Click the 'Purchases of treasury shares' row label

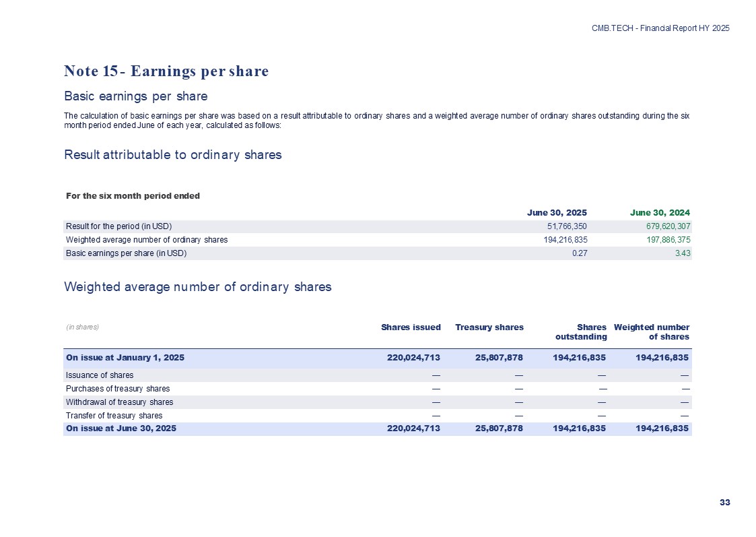[x=117, y=389]
